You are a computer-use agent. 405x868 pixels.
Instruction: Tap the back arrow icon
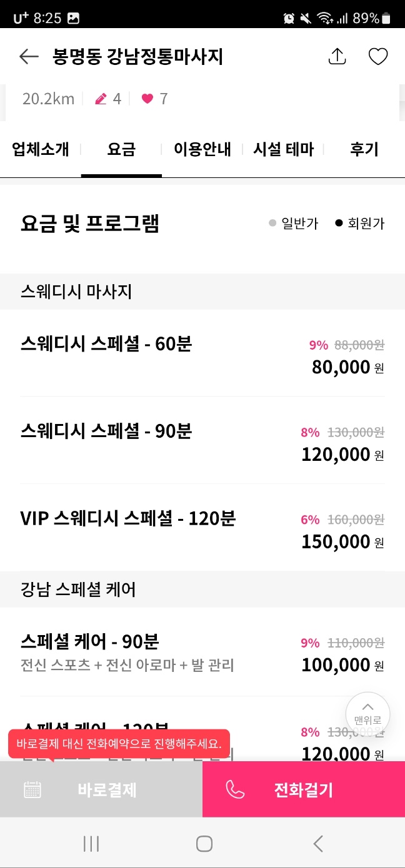29,57
